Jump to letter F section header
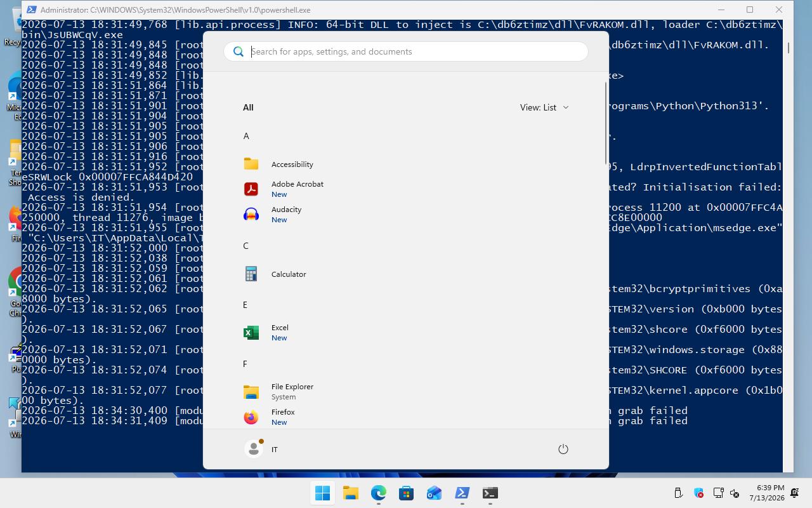812x508 pixels. [245, 364]
